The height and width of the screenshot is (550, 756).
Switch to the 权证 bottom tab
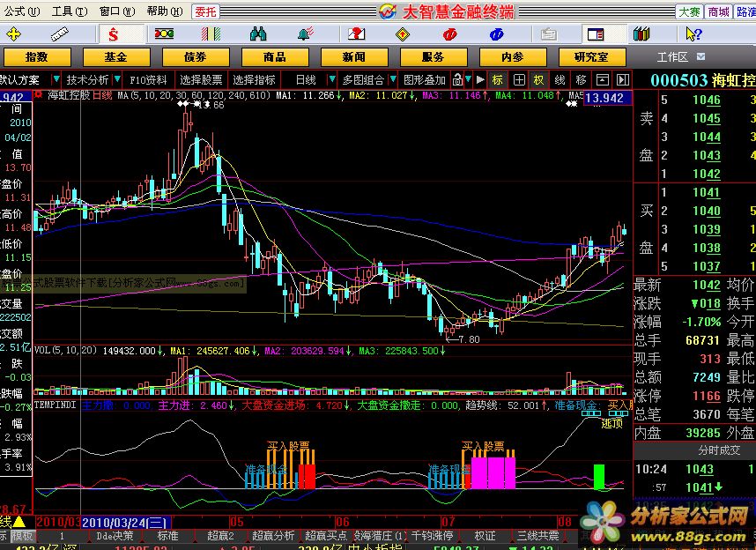pyautogui.click(x=485, y=536)
